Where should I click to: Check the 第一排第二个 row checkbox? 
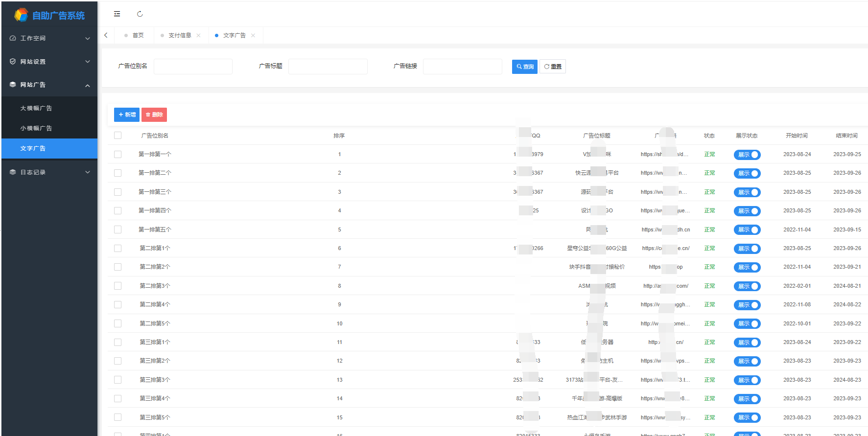[x=117, y=173]
